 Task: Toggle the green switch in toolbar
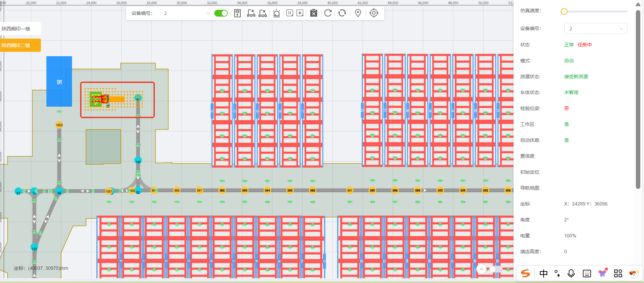point(221,13)
